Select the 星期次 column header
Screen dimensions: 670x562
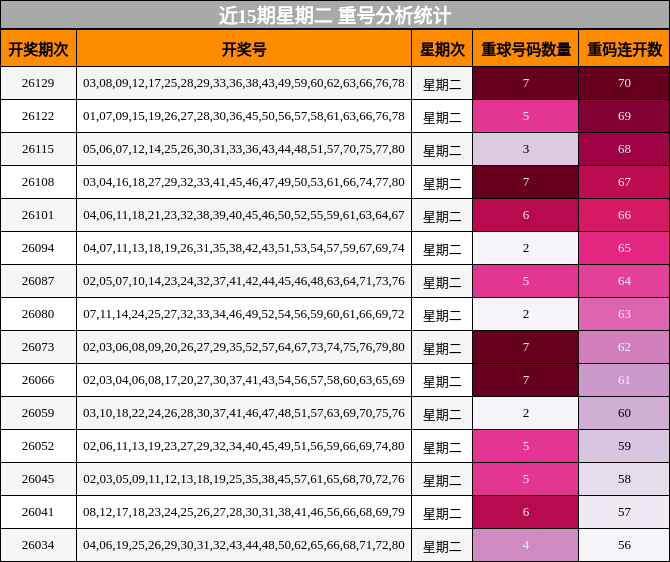click(x=442, y=50)
